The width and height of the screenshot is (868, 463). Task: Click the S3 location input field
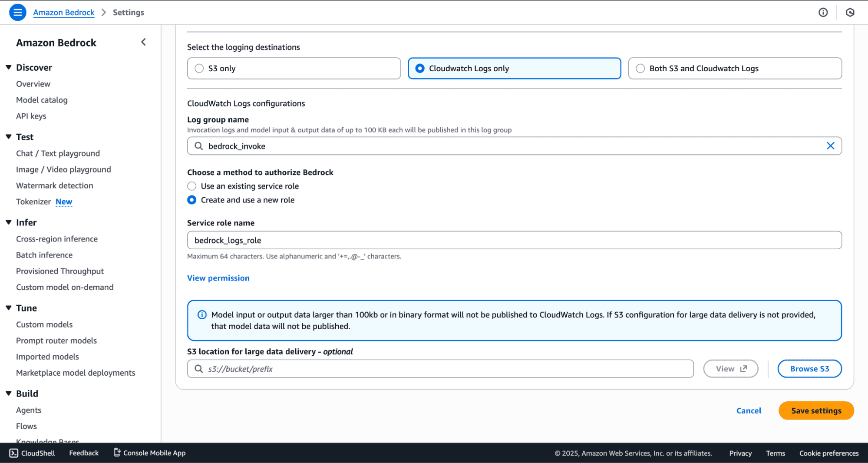[x=434, y=369]
